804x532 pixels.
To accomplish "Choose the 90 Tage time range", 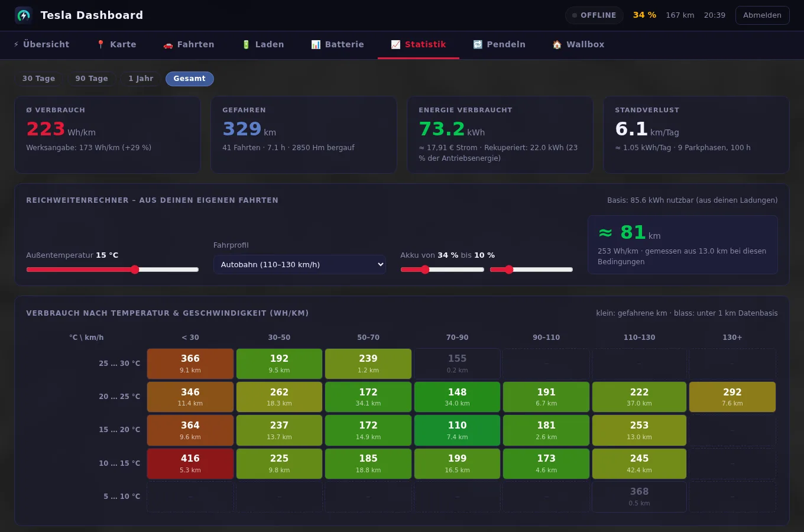I will click(x=92, y=79).
